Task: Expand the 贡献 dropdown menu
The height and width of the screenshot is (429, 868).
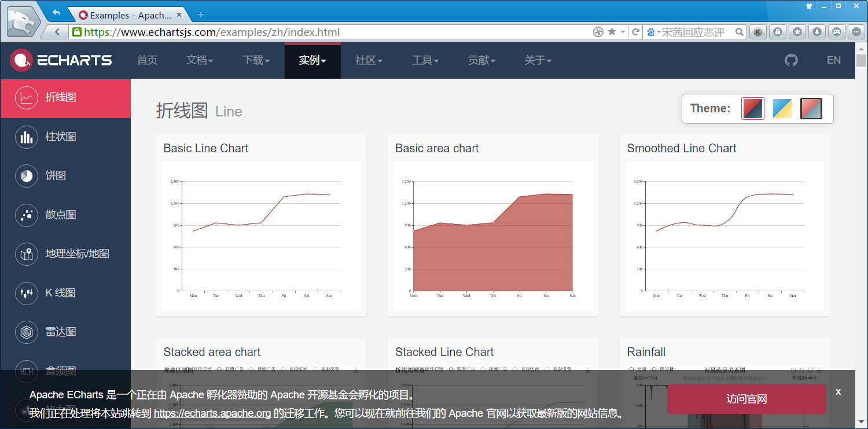Action: tap(482, 60)
